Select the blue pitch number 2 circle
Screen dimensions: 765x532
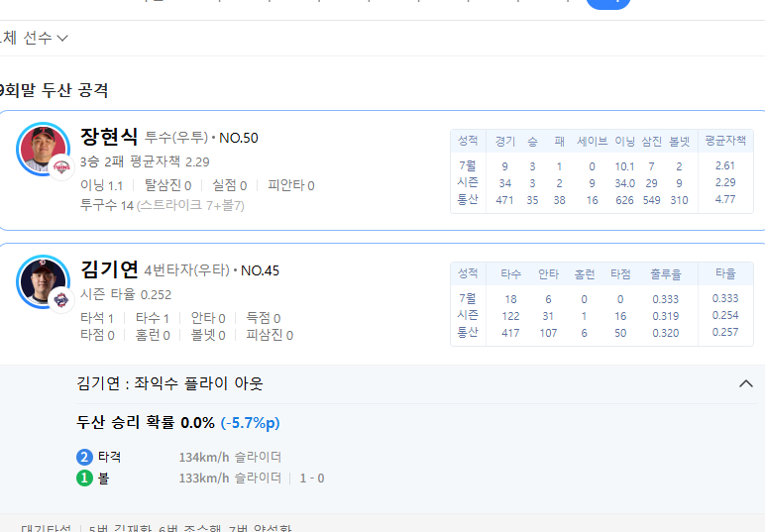pyautogui.click(x=84, y=458)
